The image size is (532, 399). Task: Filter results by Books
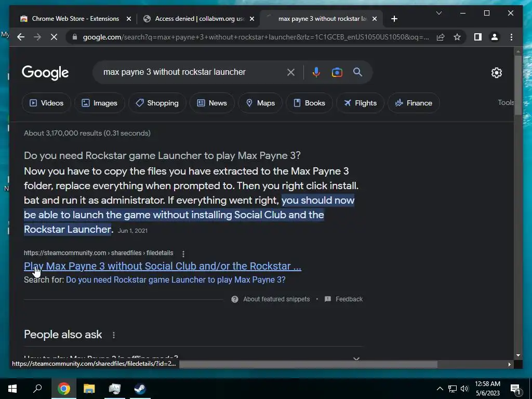pos(309,103)
